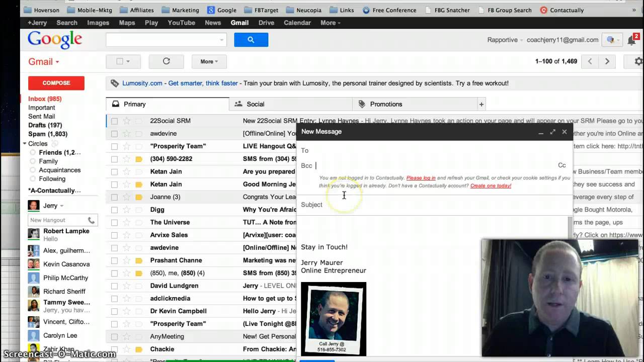Click the blue Google search magnifier button
Viewport: 644px width, 362px height.
[x=251, y=40]
